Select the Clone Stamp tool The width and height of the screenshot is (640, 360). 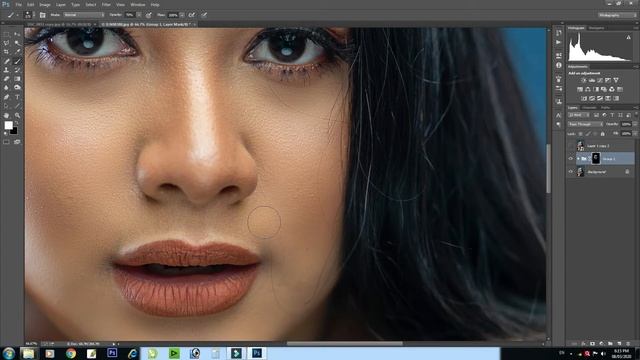(x=6, y=70)
